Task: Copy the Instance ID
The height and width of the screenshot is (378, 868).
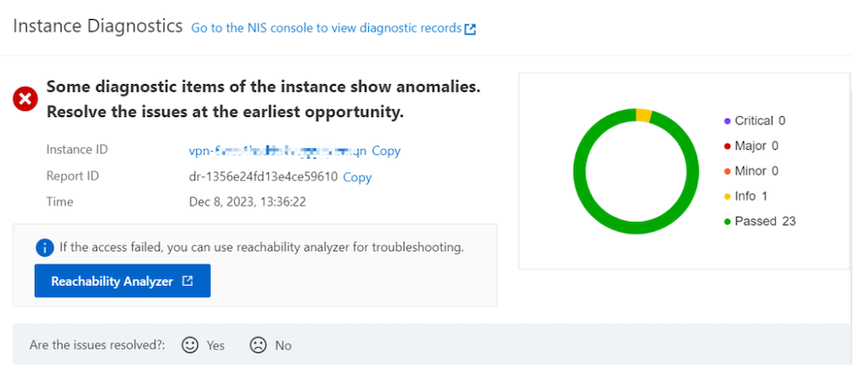Action: coord(386,151)
